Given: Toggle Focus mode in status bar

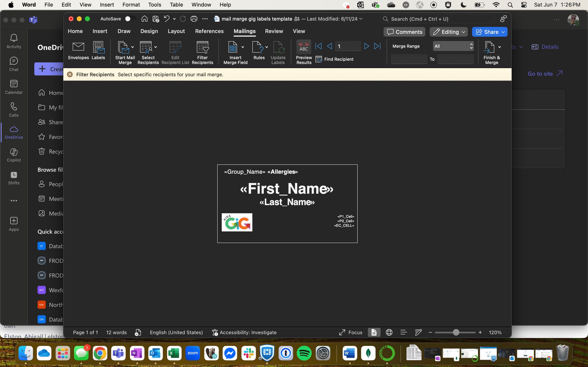Looking at the screenshot, I should point(351,332).
